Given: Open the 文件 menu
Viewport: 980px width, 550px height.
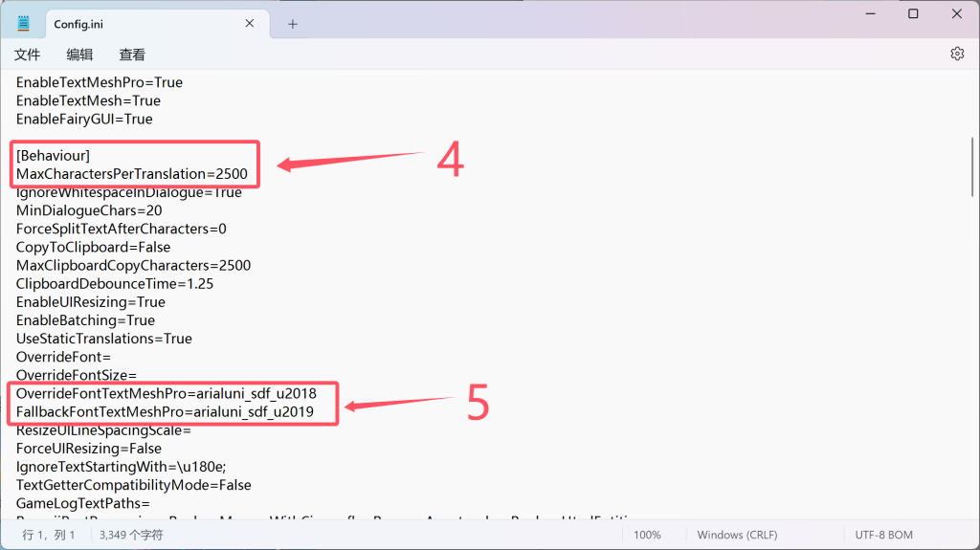Looking at the screenshot, I should pyautogui.click(x=28, y=55).
